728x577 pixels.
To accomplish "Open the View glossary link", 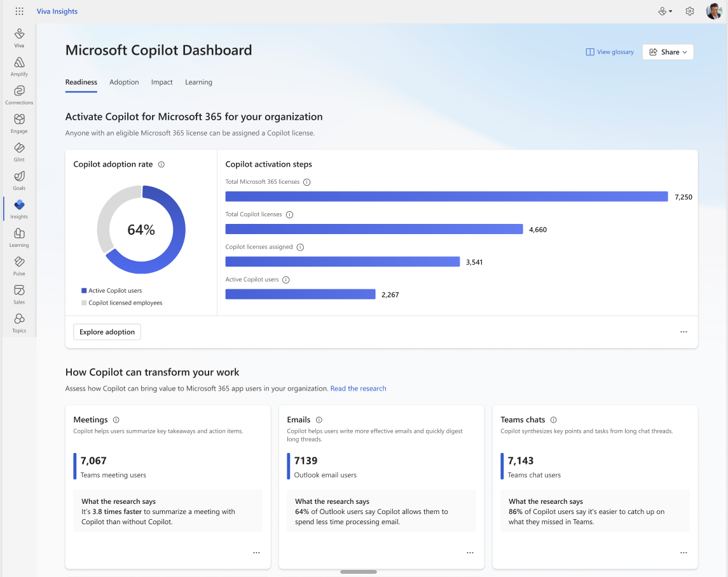I will click(x=610, y=52).
